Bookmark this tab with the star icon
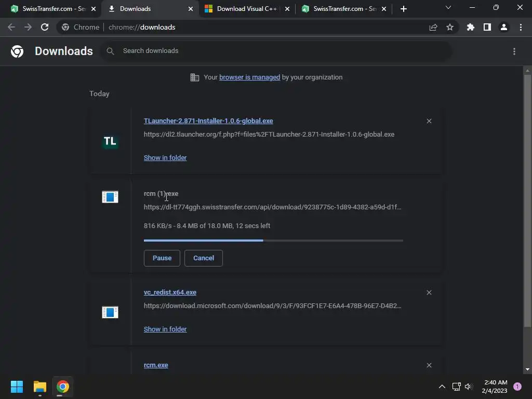 click(450, 27)
